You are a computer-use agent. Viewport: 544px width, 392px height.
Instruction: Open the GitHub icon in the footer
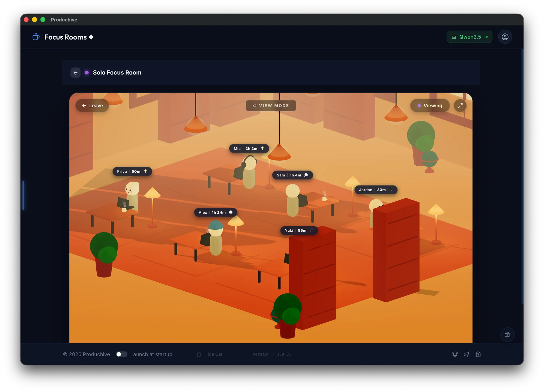[466, 354]
